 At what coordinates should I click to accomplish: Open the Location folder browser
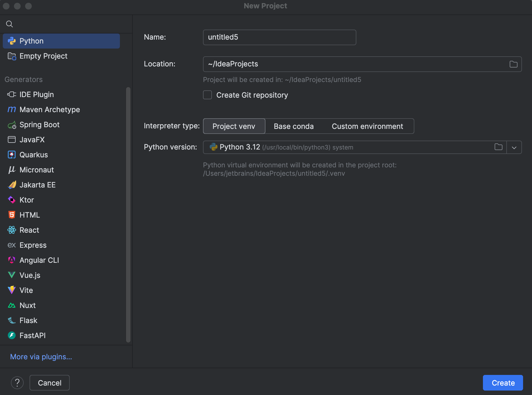click(x=513, y=64)
